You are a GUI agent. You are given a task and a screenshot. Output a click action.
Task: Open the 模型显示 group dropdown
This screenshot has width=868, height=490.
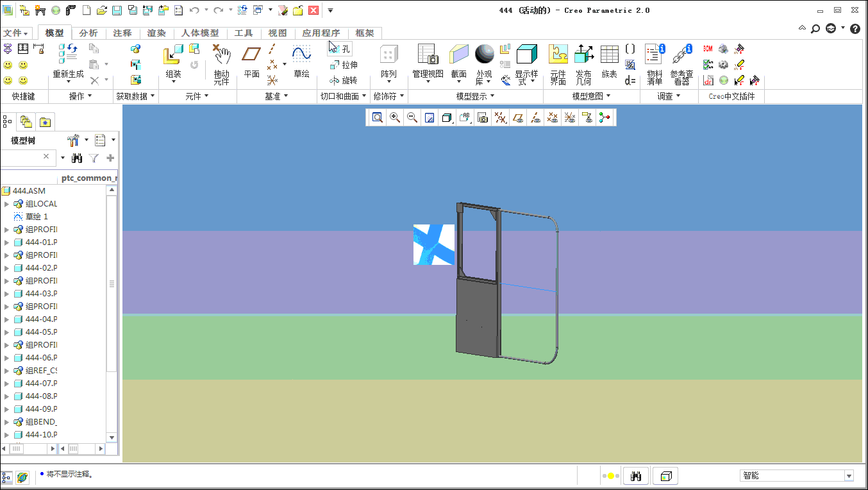(x=475, y=96)
